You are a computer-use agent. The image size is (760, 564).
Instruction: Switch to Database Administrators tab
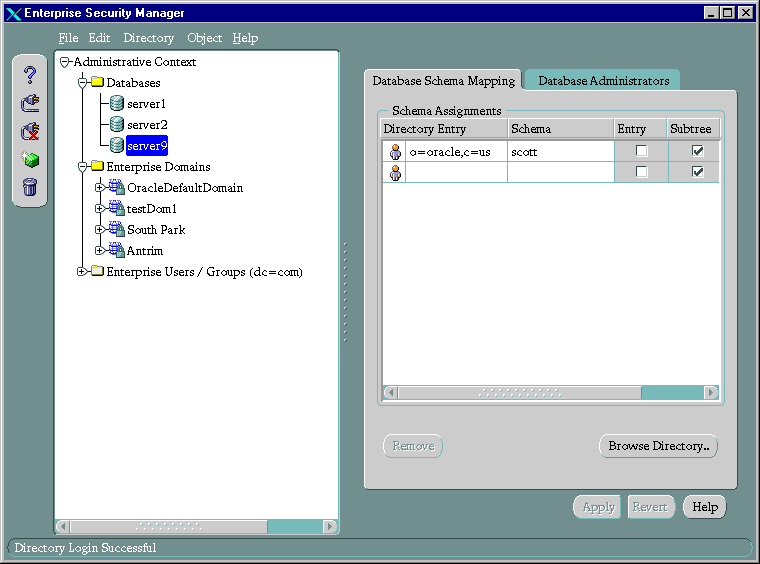tap(603, 81)
